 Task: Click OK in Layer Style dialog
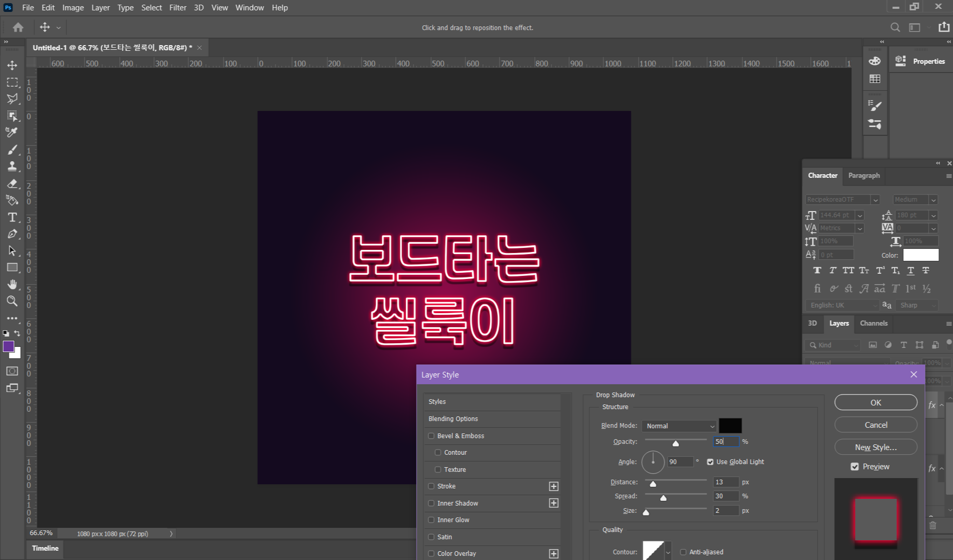point(876,402)
